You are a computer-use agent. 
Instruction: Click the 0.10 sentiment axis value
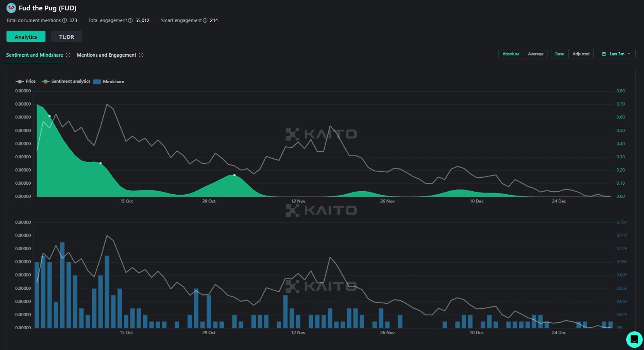(621, 183)
